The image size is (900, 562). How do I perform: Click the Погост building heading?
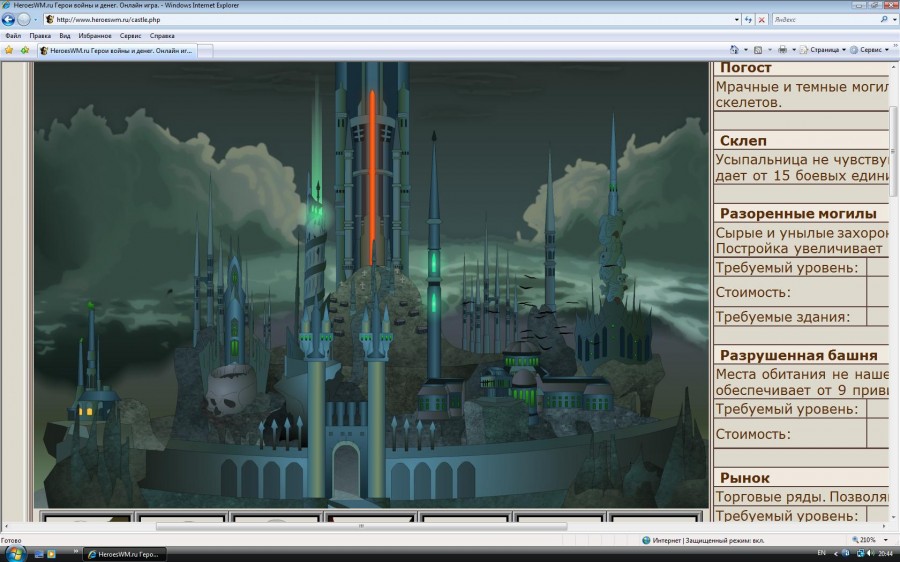(x=746, y=68)
